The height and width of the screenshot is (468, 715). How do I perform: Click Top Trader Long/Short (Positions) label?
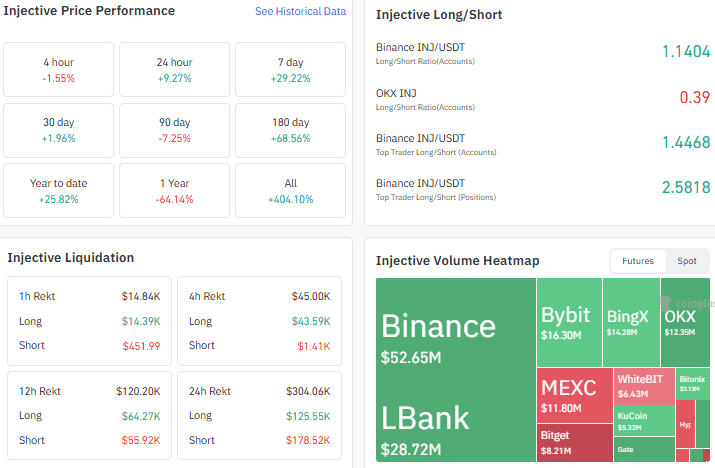click(x=436, y=198)
